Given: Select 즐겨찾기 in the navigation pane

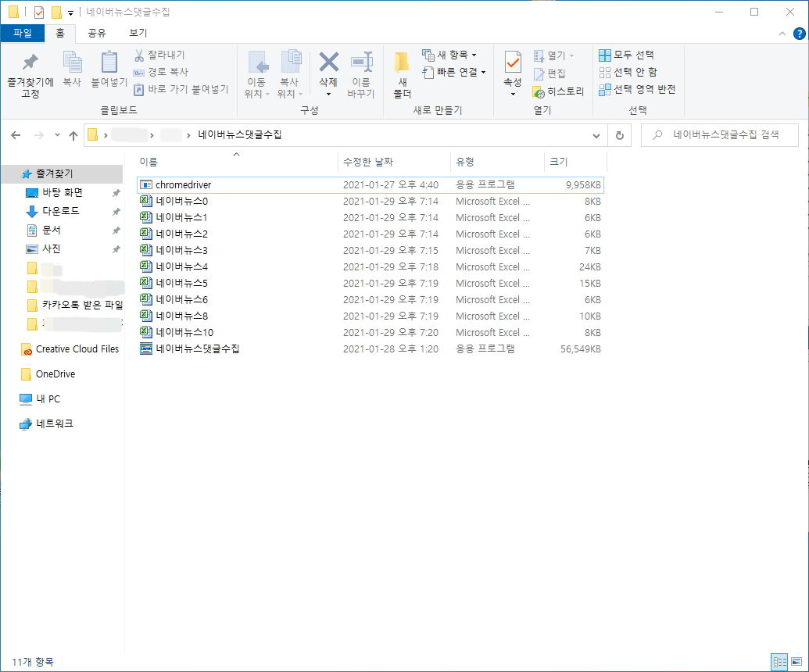Looking at the screenshot, I should tap(62, 174).
